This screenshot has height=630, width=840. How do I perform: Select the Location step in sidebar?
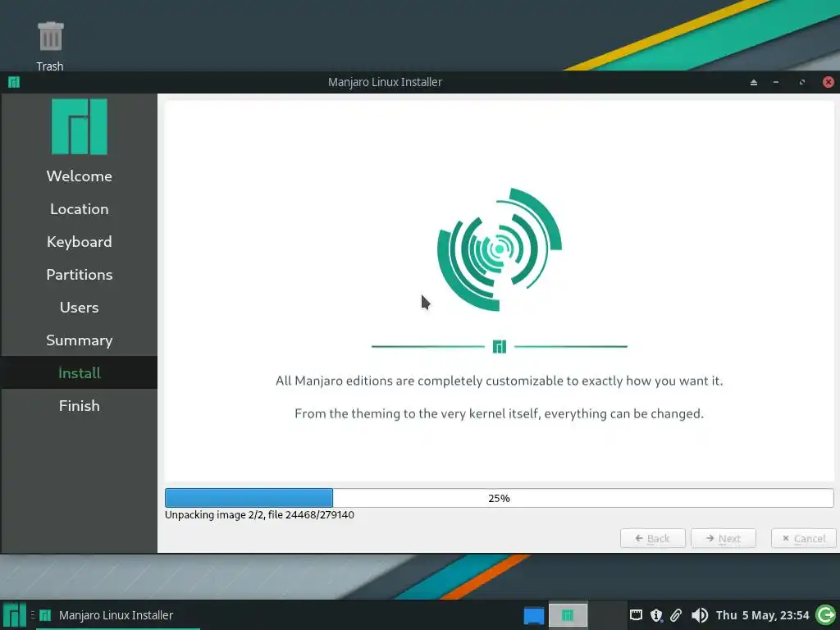pyautogui.click(x=80, y=209)
